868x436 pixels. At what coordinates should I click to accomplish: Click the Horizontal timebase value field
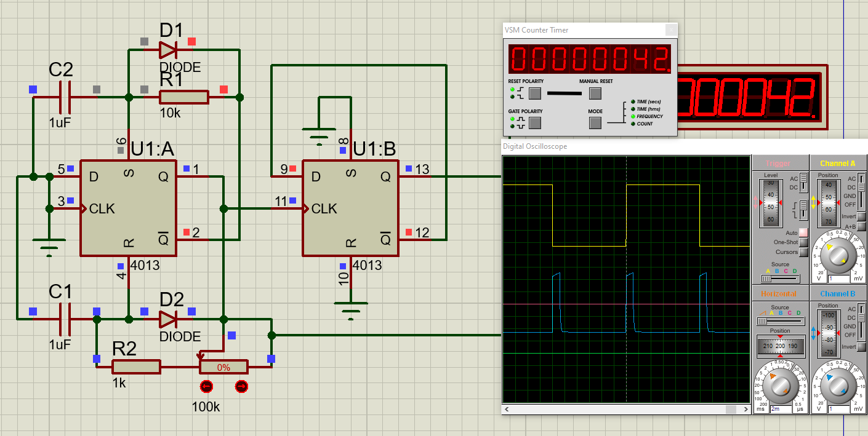(780, 408)
